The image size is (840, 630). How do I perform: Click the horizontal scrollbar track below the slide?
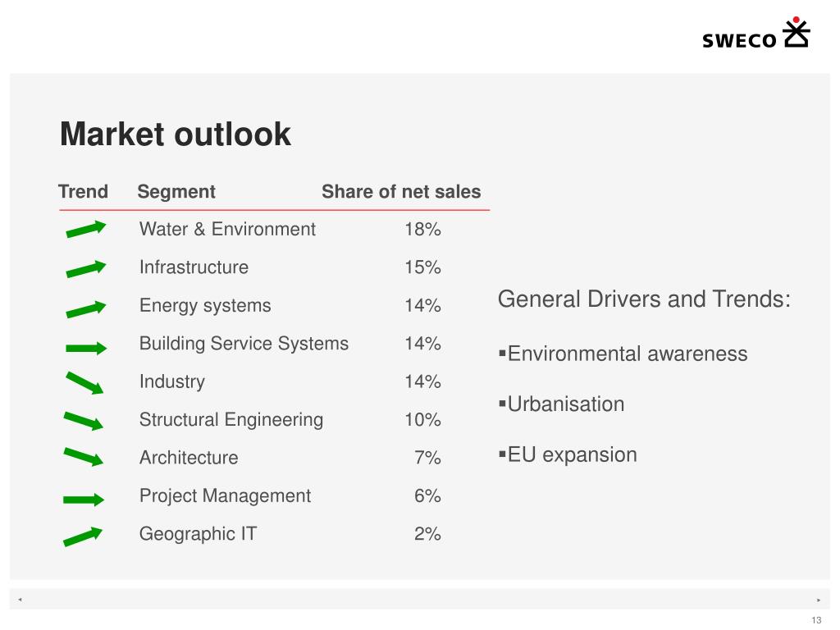coord(419,599)
